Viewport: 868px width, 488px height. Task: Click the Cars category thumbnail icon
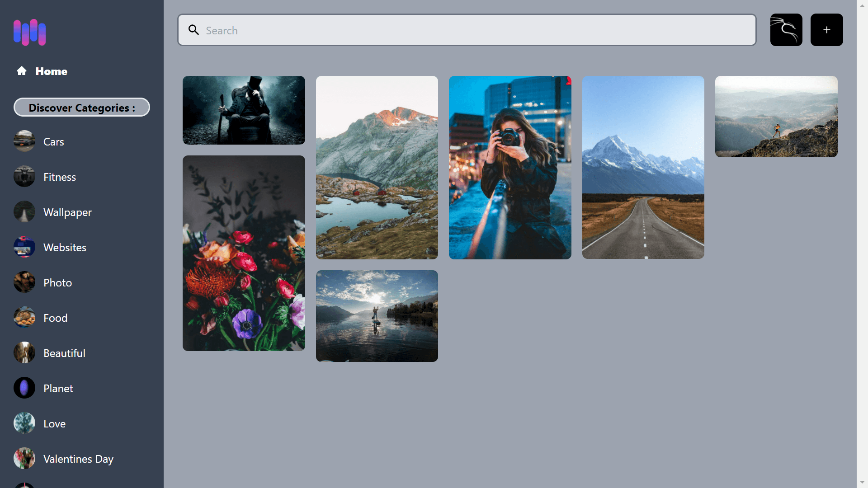click(24, 141)
